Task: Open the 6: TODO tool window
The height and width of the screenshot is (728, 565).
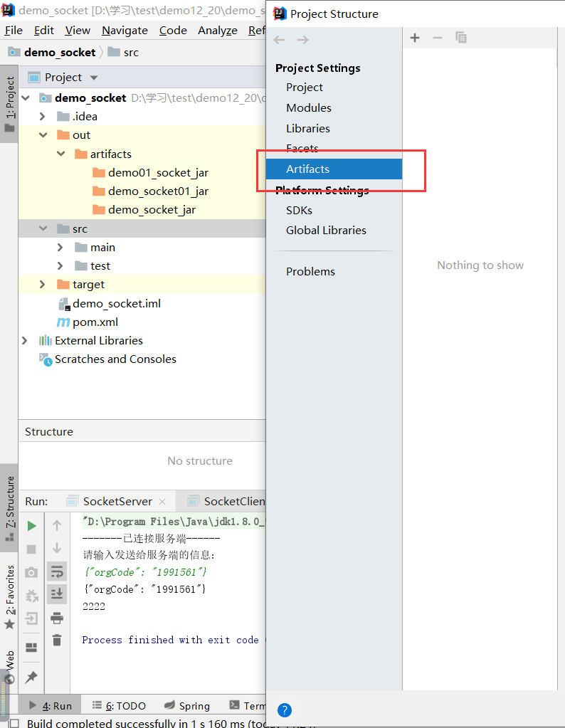Action: click(x=119, y=706)
